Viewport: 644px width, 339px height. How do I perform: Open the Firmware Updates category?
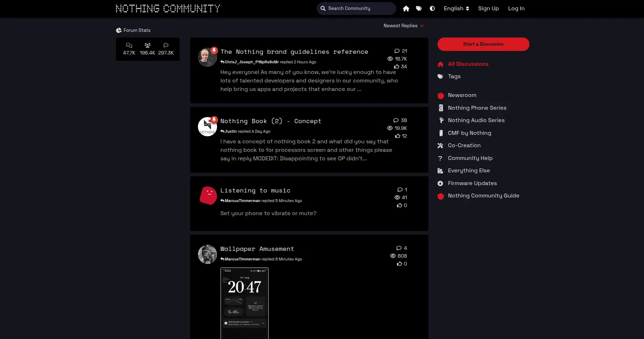(472, 183)
